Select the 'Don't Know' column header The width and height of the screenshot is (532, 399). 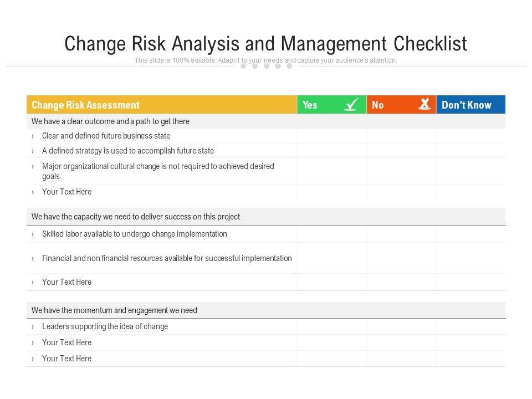[x=467, y=105]
